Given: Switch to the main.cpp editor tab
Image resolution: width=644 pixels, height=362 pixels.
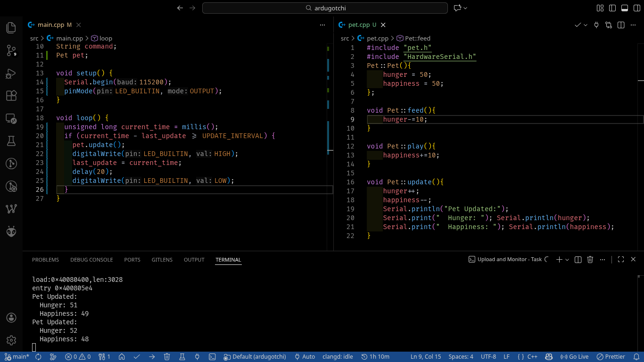Looking at the screenshot, I should tap(51, 25).
